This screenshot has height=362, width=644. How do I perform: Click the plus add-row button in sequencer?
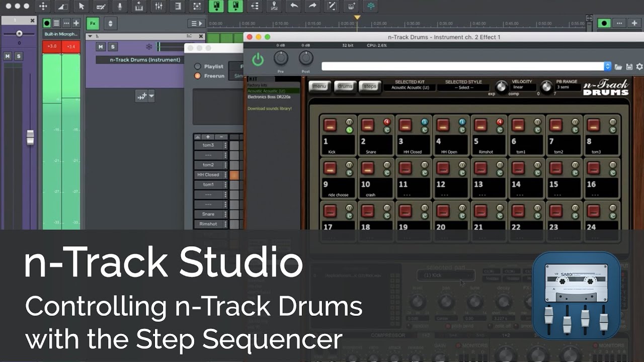coord(208,137)
